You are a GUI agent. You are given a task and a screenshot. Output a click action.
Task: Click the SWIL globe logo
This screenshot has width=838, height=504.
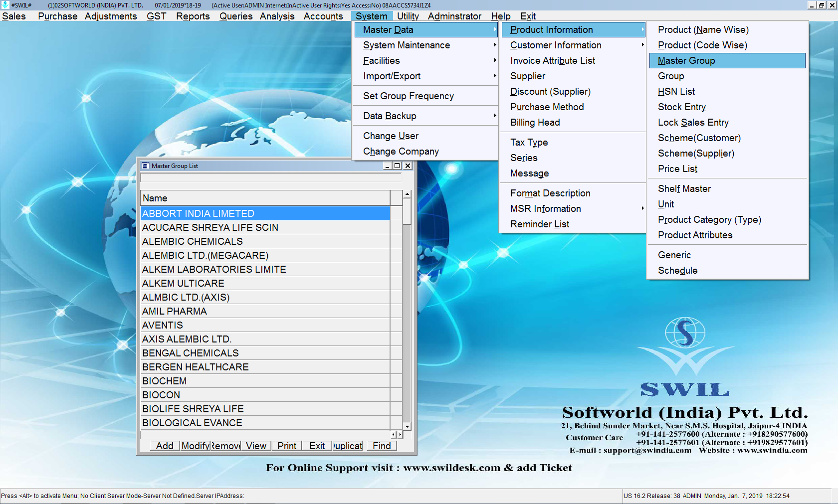[x=685, y=333]
